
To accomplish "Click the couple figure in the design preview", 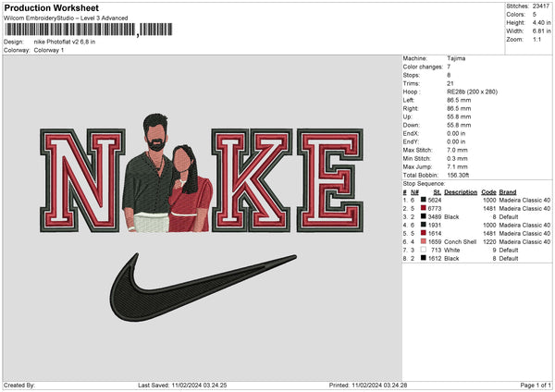I will click(x=167, y=174).
